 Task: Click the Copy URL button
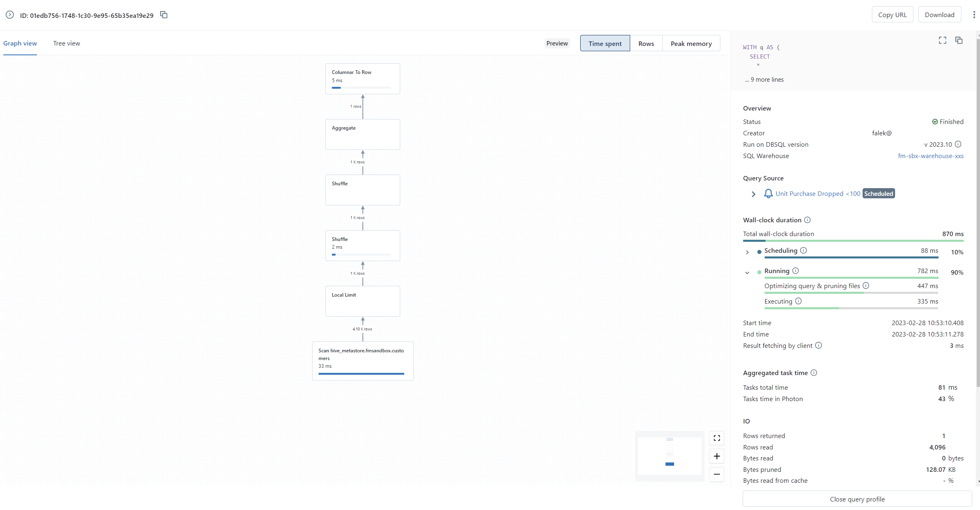(x=892, y=14)
